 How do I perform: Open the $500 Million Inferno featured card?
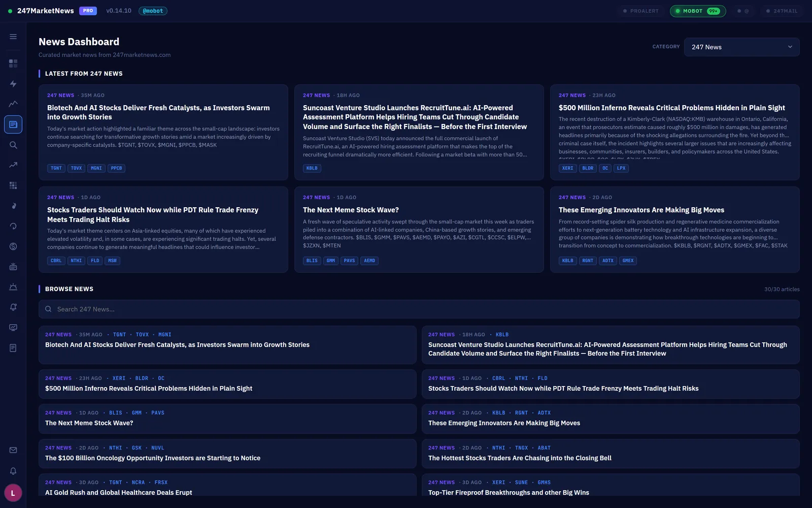675,132
